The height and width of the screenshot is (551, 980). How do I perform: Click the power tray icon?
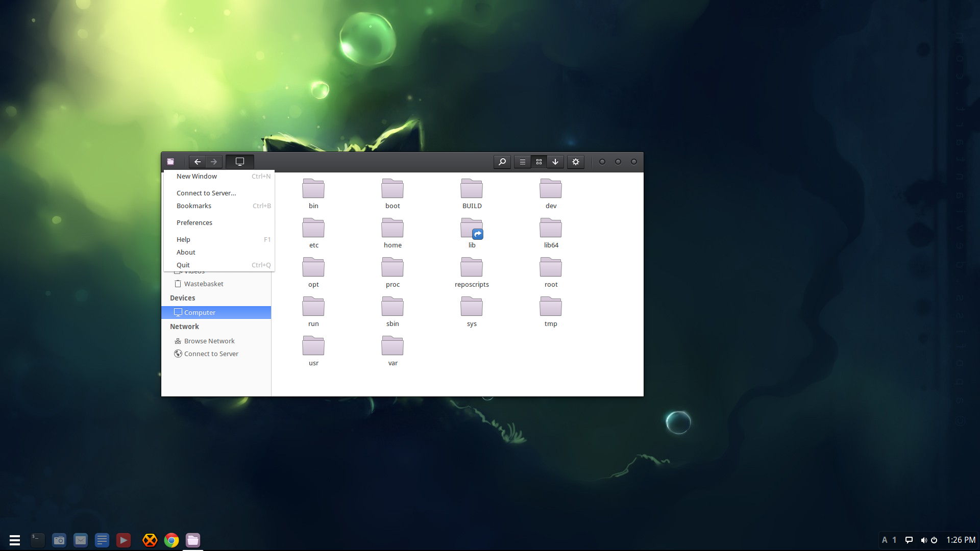(934, 540)
